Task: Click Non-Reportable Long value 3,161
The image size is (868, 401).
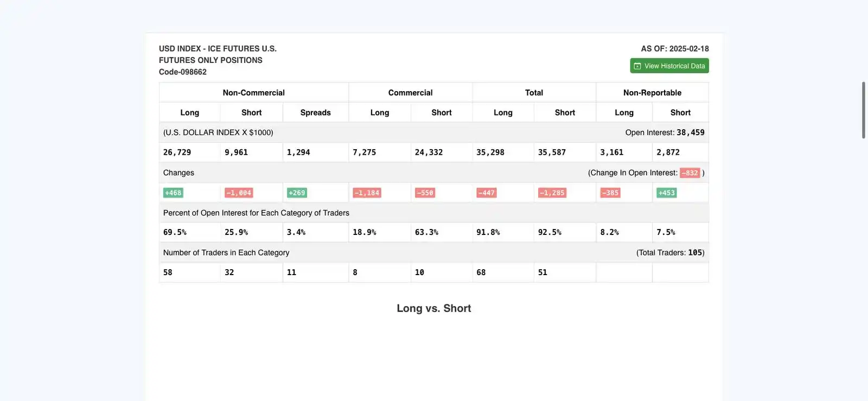Action: coord(612,152)
